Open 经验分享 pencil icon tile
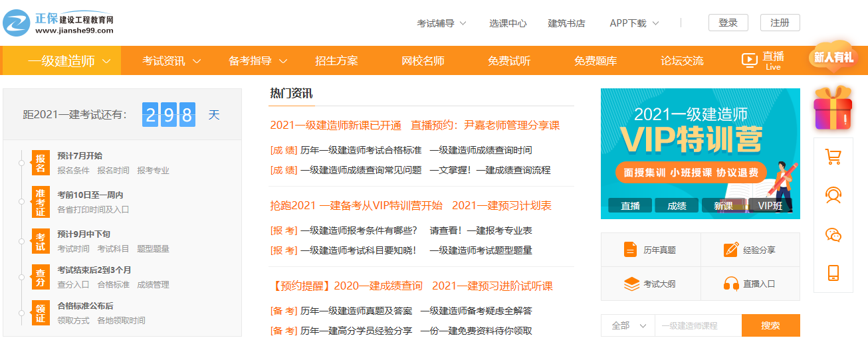This screenshot has width=868, height=344. click(x=731, y=250)
